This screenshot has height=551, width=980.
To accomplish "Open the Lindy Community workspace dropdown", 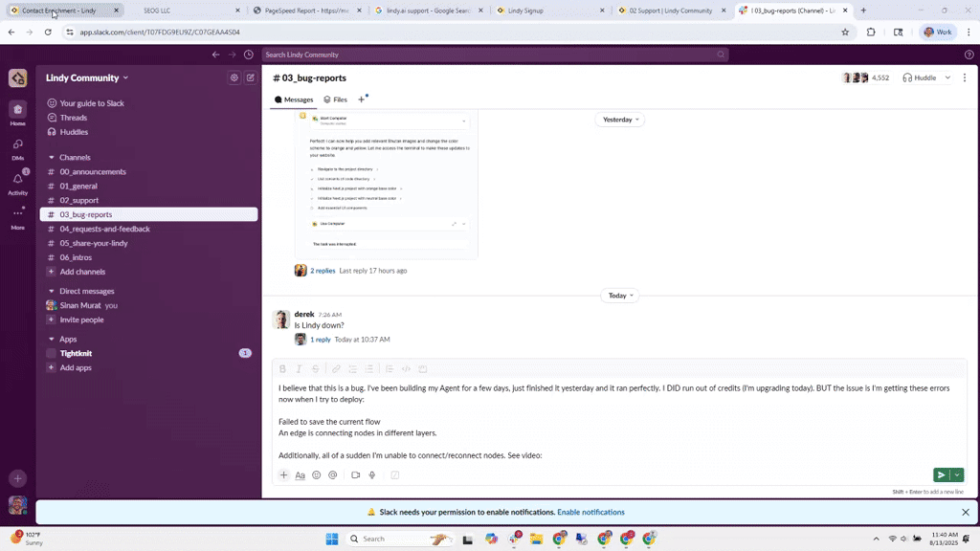I will (86, 77).
